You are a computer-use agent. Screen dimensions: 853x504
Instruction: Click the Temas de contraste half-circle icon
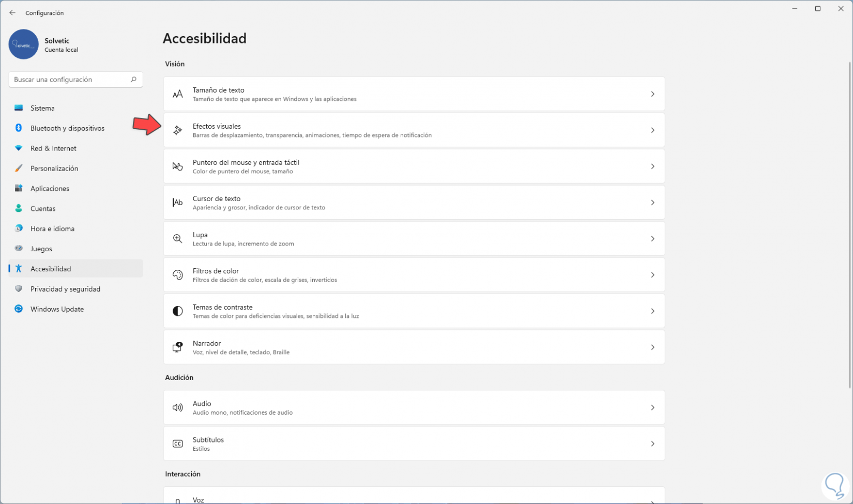tap(177, 311)
